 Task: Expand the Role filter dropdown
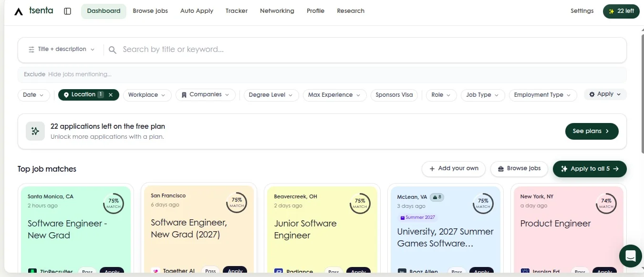pos(441,95)
